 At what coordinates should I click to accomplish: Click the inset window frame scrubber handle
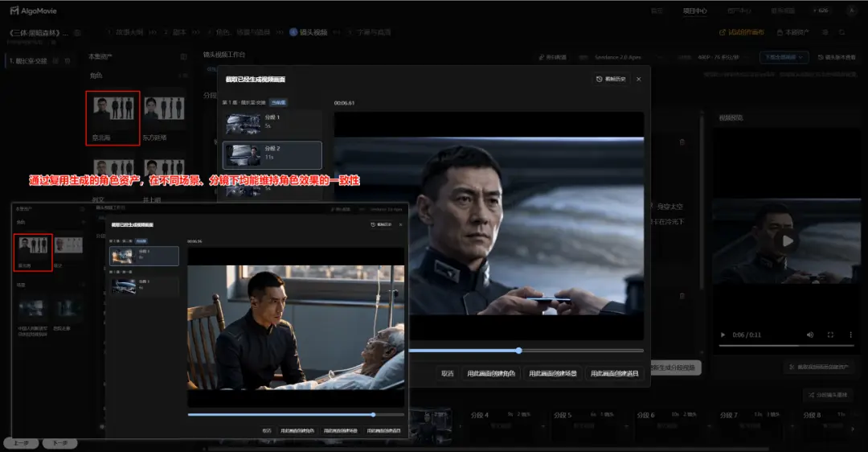(x=374, y=414)
